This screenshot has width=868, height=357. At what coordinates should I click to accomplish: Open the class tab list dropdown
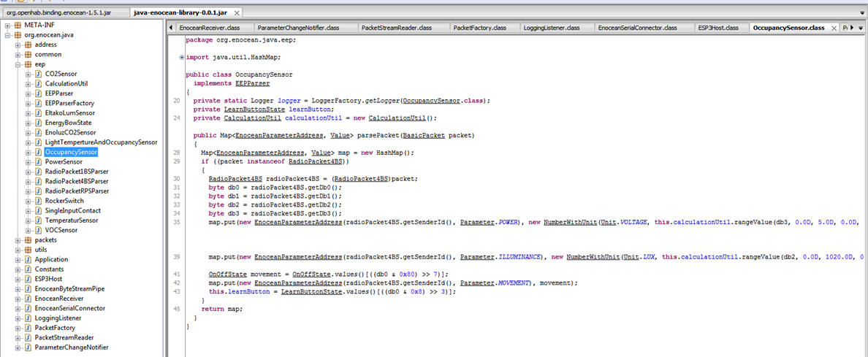click(861, 28)
